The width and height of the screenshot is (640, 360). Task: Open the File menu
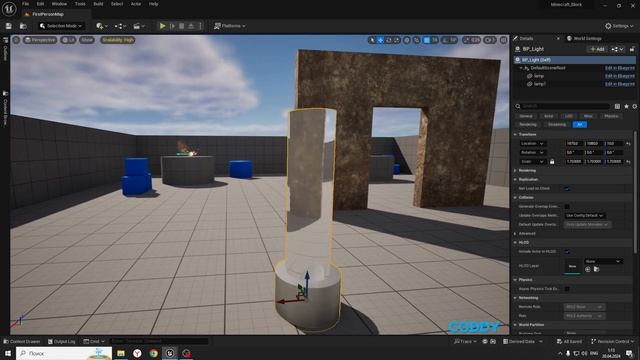(x=25, y=4)
